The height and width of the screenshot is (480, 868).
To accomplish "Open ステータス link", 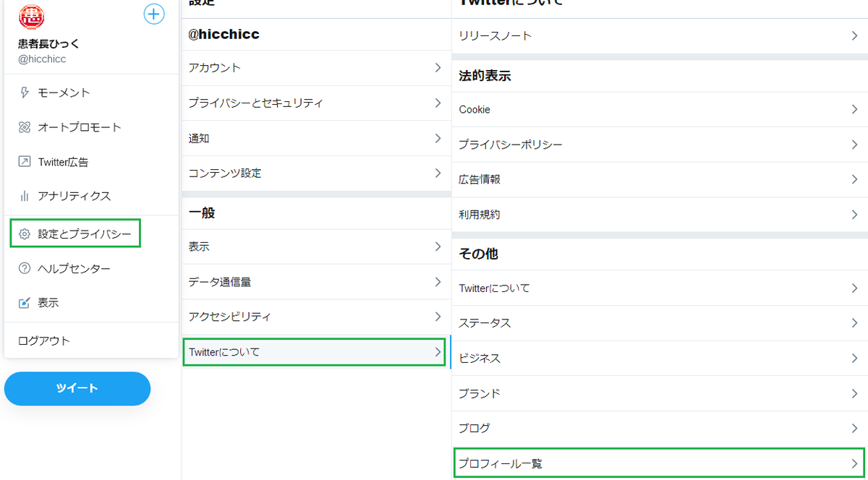I will click(660, 323).
